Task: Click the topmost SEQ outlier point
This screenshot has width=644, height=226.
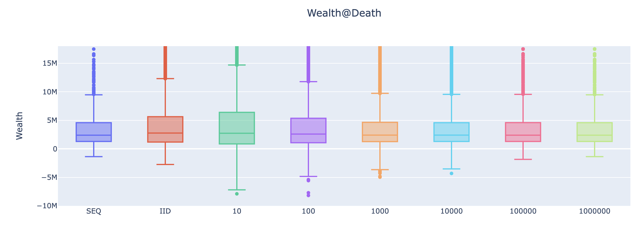Action: point(94,49)
